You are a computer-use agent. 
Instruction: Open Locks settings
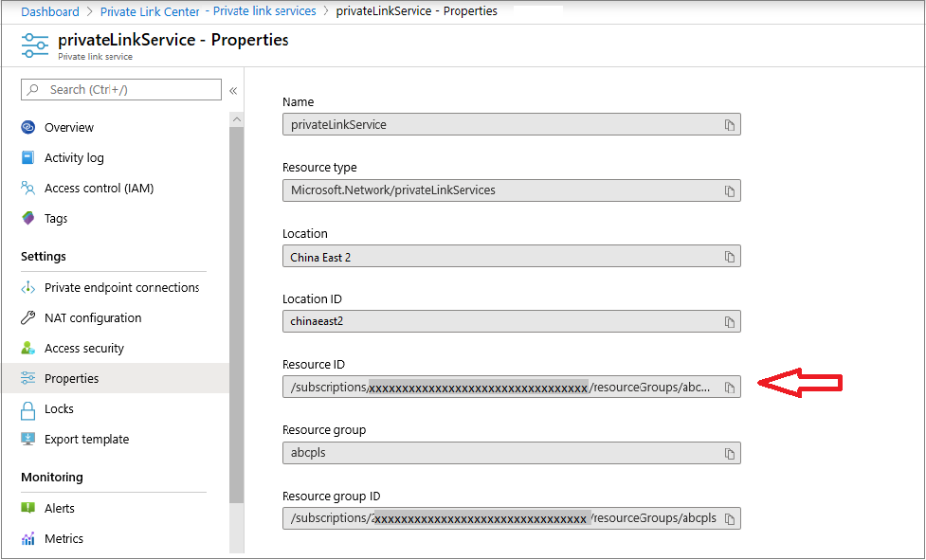59,409
